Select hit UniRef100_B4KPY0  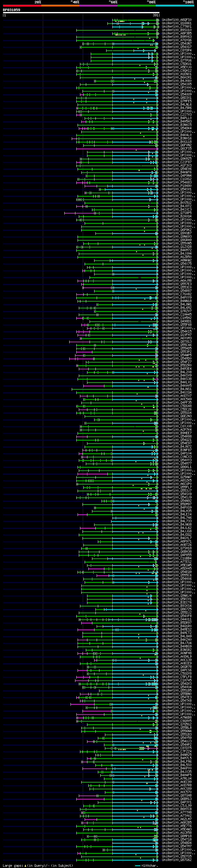tap(177, 769)
